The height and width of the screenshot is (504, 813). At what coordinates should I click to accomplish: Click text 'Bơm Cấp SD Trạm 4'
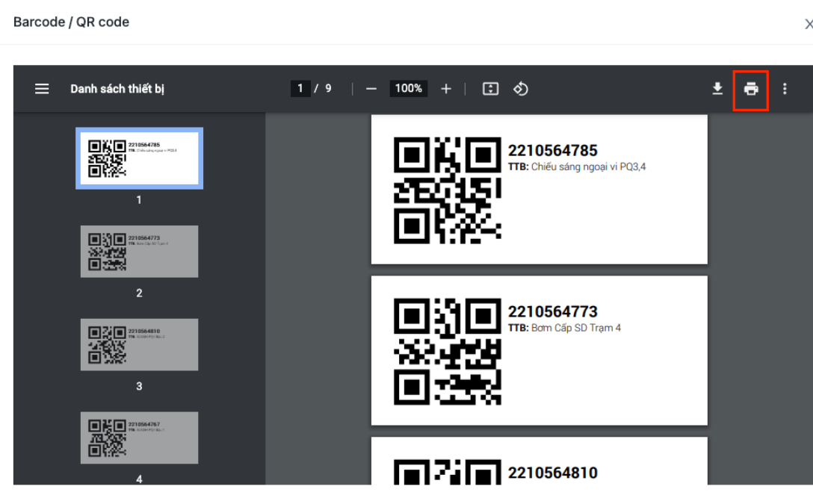[x=576, y=328]
